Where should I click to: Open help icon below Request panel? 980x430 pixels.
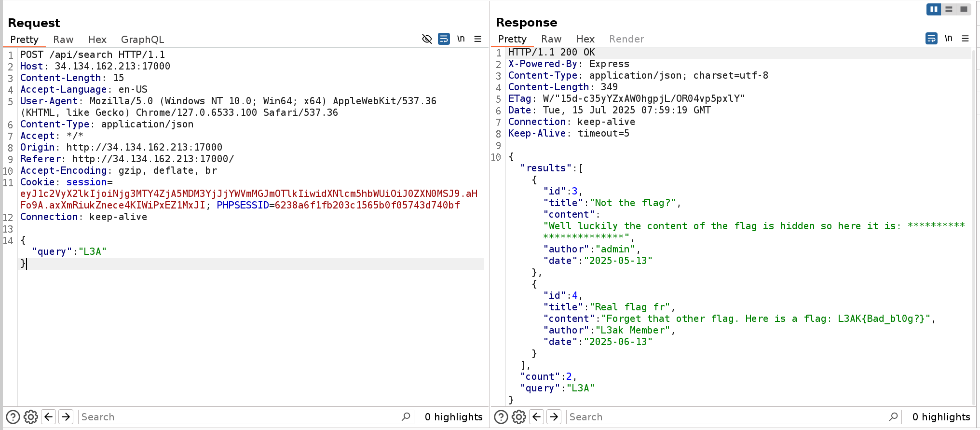[x=13, y=416]
